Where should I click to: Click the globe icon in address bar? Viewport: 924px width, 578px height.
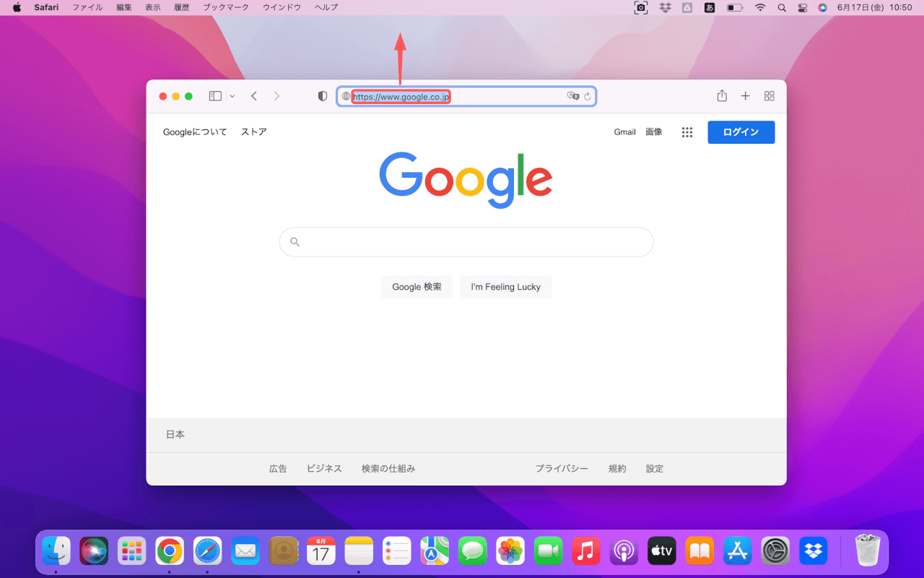click(x=346, y=96)
